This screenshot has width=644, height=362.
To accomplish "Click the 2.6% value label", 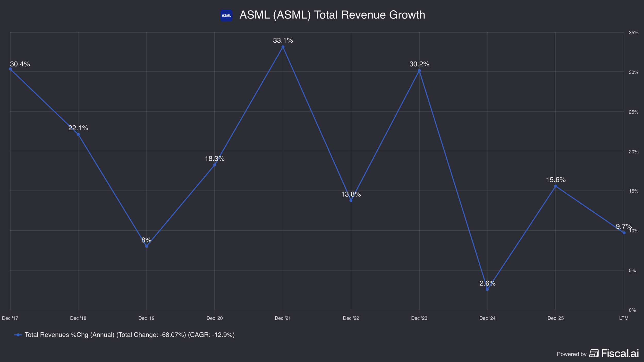I will (487, 283).
